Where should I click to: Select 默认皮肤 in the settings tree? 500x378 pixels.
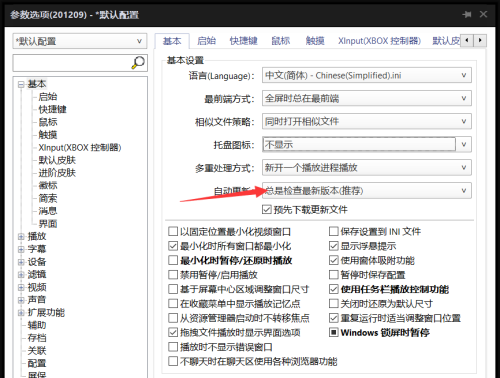[x=57, y=160]
